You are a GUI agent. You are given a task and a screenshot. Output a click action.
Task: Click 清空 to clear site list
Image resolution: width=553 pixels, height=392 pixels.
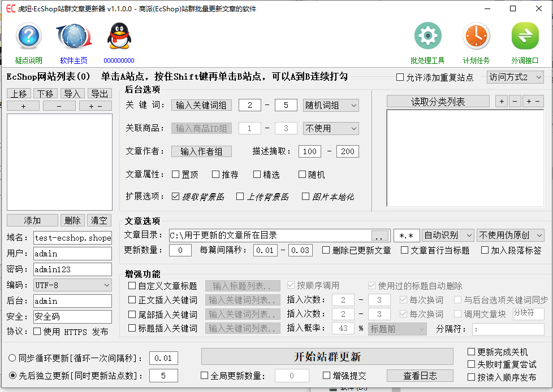pyautogui.click(x=99, y=220)
